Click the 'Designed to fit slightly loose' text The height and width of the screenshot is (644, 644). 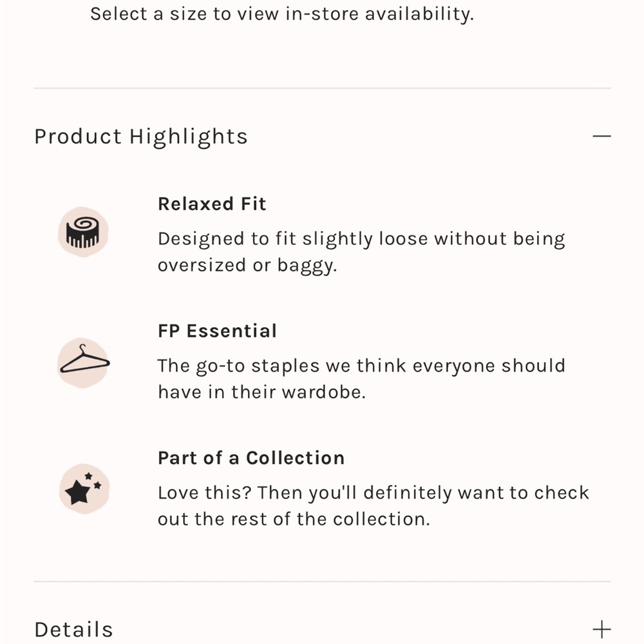[361, 239]
